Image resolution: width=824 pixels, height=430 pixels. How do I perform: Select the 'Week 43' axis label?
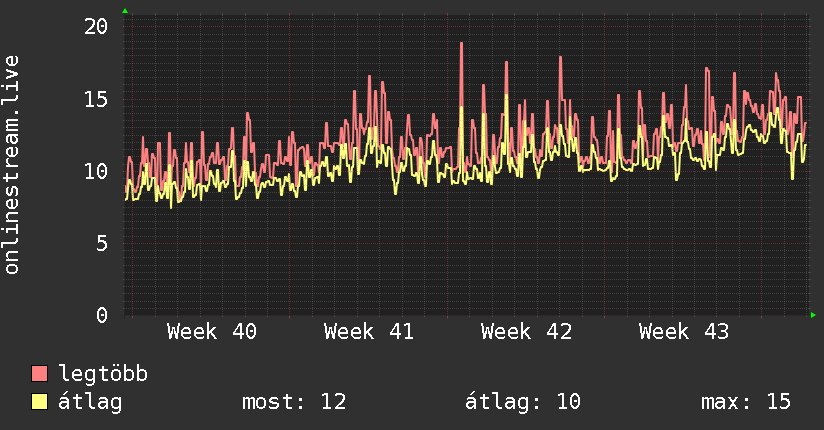pos(684,332)
